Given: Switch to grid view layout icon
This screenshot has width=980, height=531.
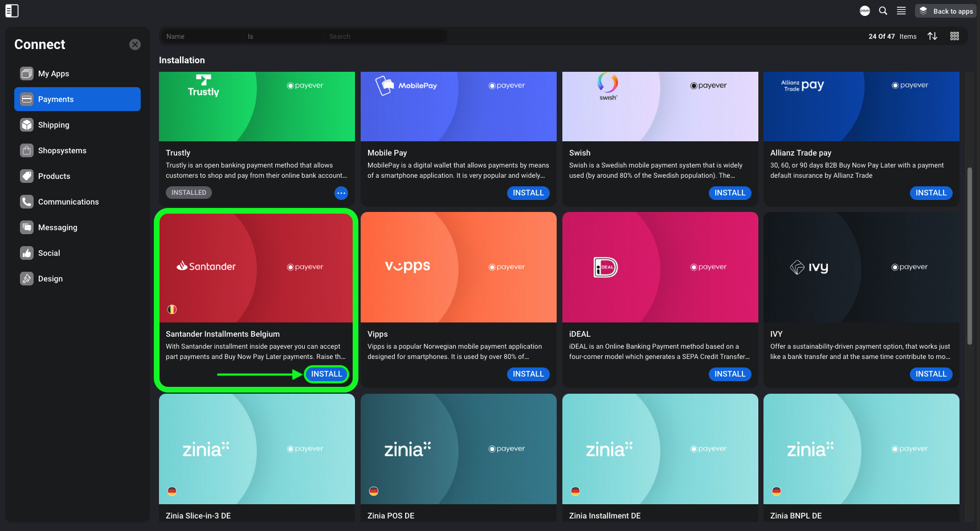Looking at the screenshot, I should 954,36.
